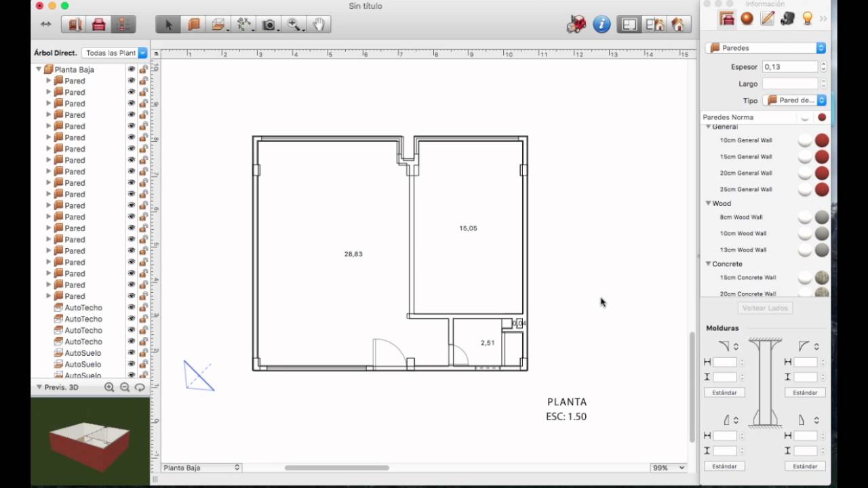Zoom out on the 3D preview
The height and width of the screenshot is (488, 868).
125,387
